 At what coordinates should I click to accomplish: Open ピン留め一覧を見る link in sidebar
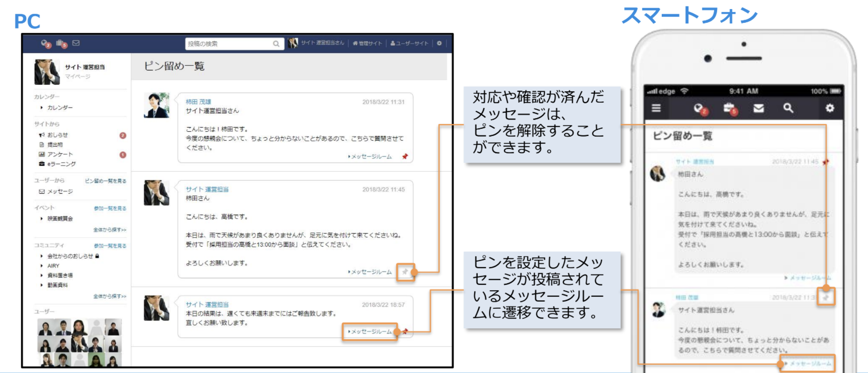click(x=105, y=181)
